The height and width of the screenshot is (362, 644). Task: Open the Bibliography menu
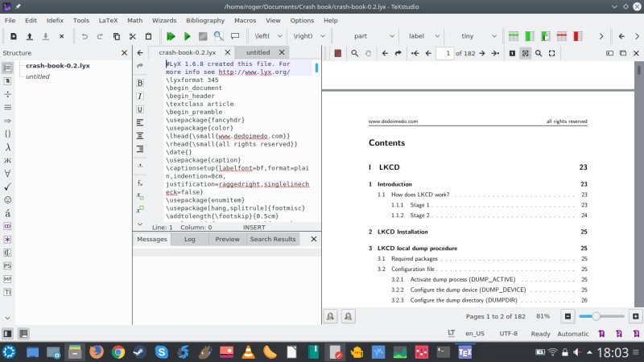coord(204,19)
